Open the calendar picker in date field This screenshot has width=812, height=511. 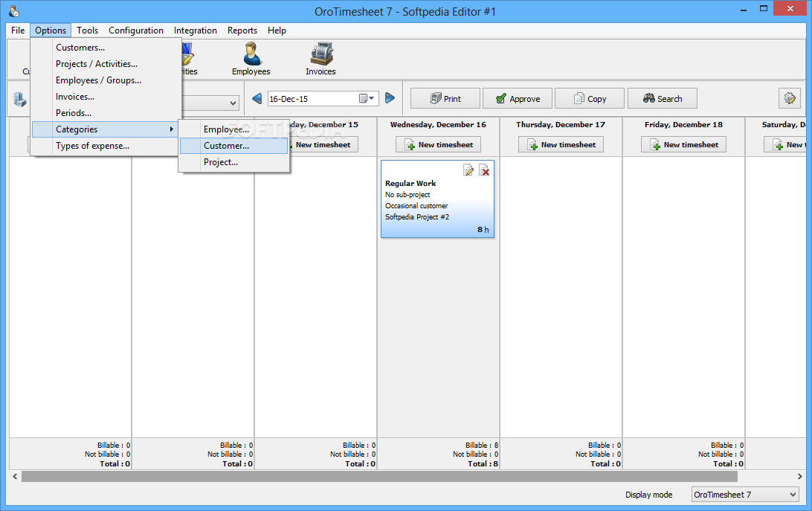point(367,98)
